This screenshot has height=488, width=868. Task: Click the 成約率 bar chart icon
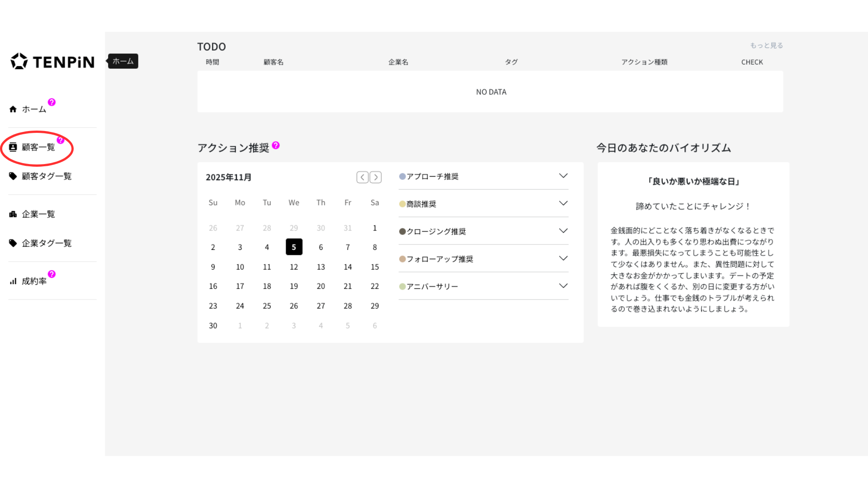(13, 281)
